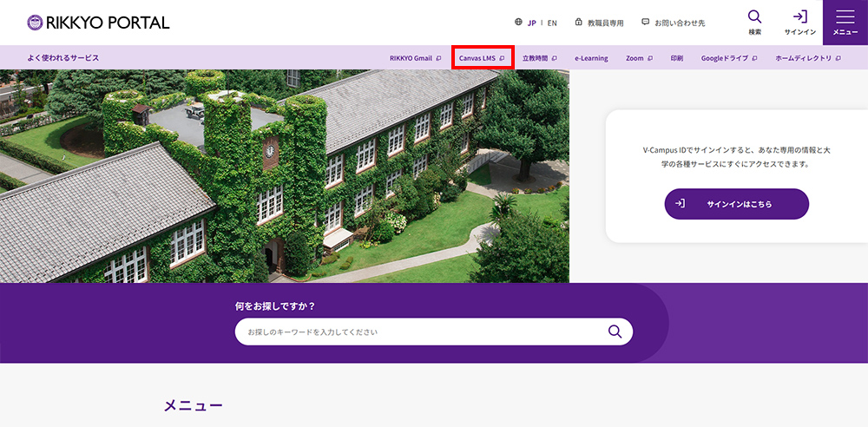
Task: Submit search with purple magnifier icon
Action: (615, 332)
